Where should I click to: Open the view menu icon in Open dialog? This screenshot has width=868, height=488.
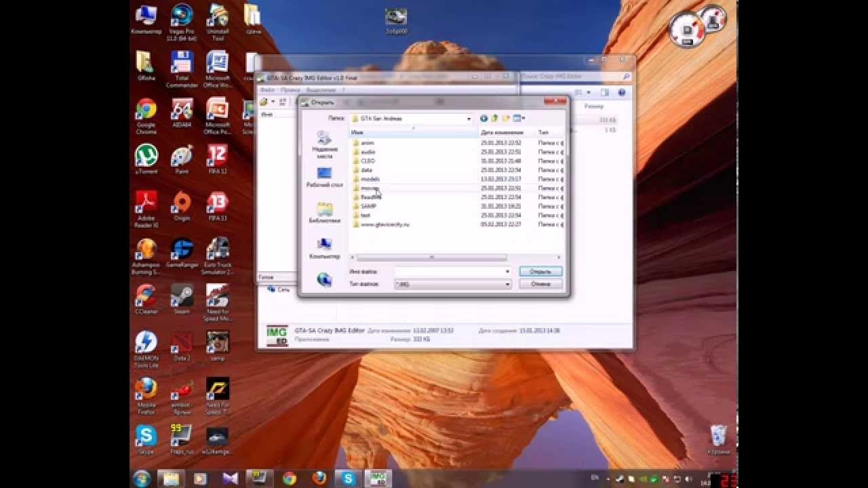click(x=519, y=119)
